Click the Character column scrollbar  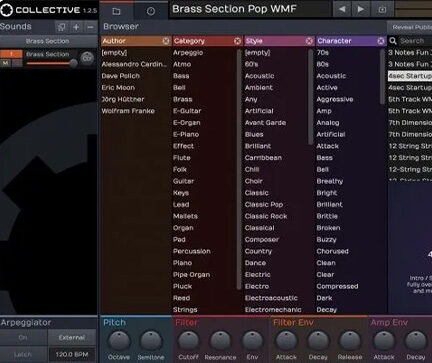(x=382, y=77)
